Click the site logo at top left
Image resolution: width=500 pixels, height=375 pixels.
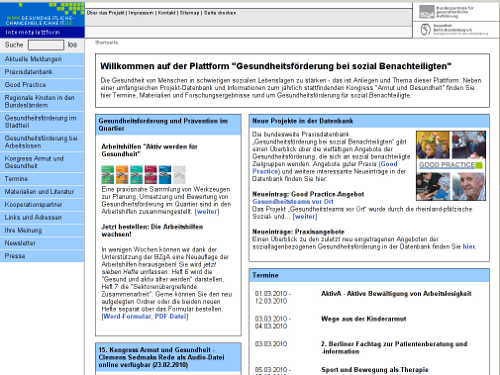[x=42, y=15]
